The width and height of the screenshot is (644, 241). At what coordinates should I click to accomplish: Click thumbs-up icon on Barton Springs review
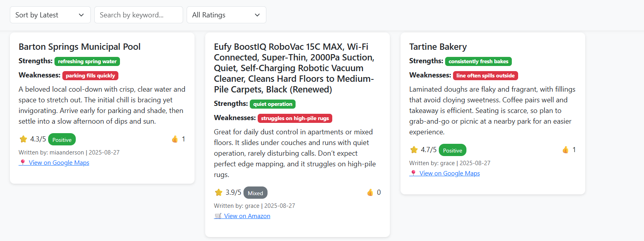click(175, 139)
